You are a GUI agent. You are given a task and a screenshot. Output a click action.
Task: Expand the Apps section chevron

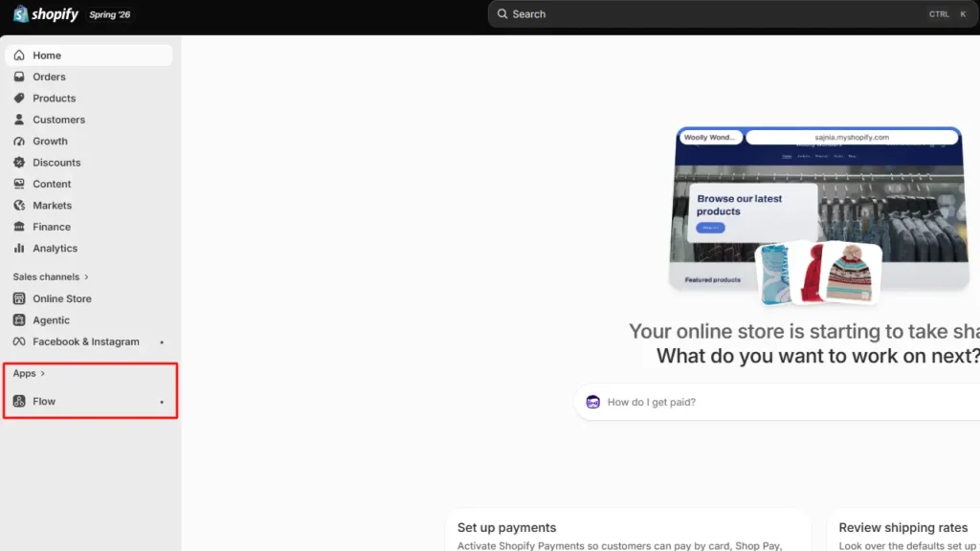(x=42, y=373)
